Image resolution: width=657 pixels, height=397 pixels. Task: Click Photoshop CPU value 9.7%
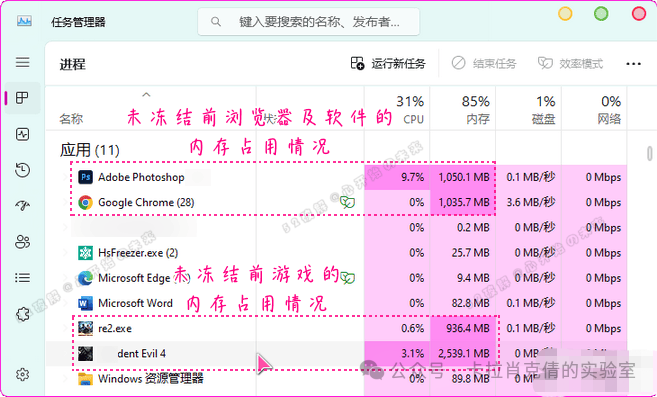click(x=413, y=177)
